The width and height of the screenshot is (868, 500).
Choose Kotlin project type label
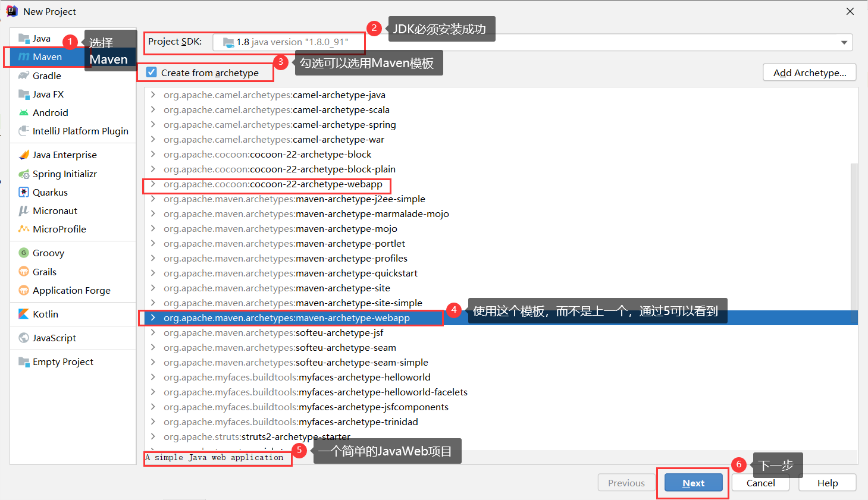(45, 314)
